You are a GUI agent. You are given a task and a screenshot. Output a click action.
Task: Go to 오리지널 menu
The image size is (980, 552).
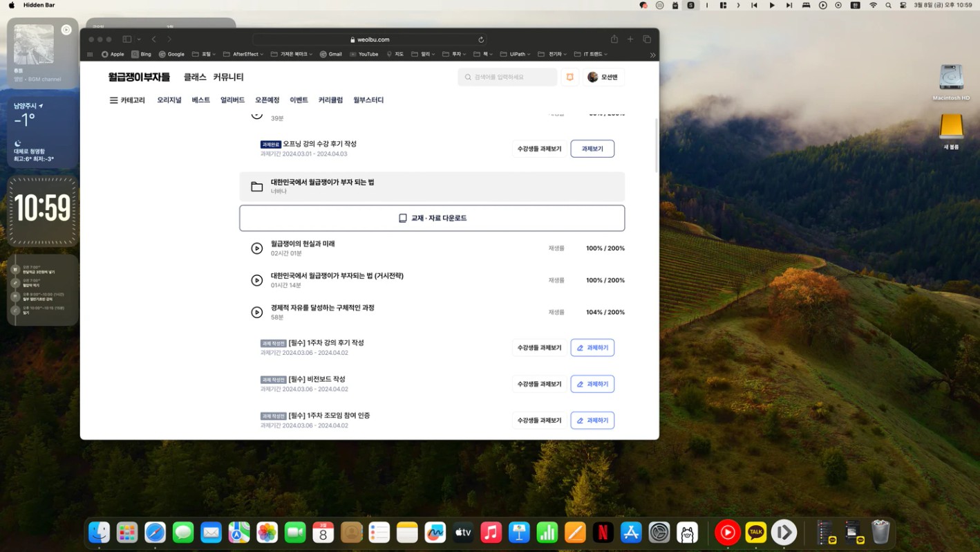[169, 100]
